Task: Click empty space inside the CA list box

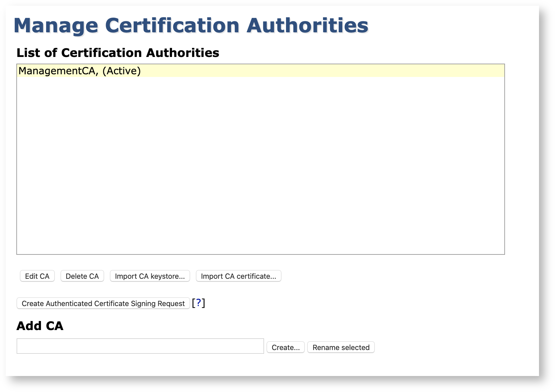Action: [260, 167]
